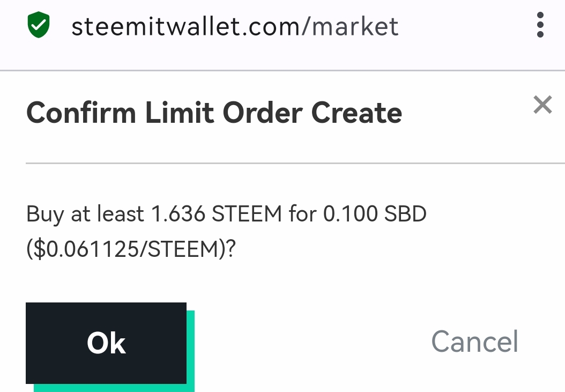Viewport: 565px width, 392px height.
Task: Open the browser three-dot menu
Action: pyautogui.click(x=540, y=26)
